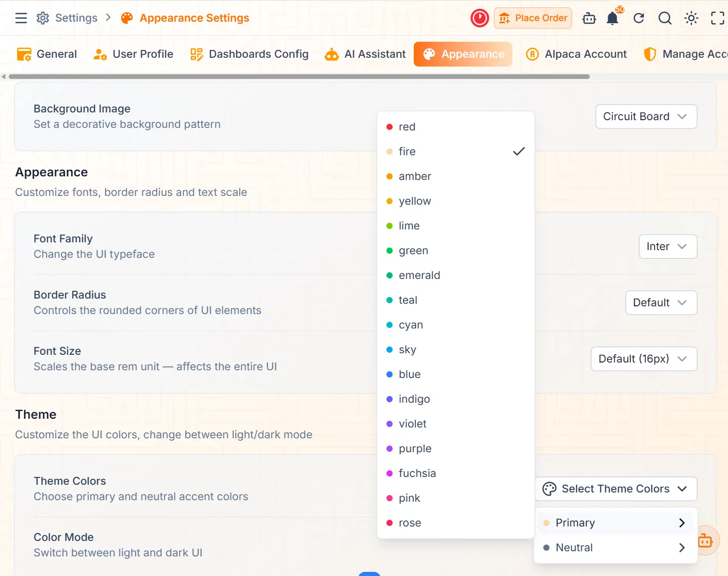Open the hamburger navigation menu
The image size is (728, 576).
[x=21, y=18]
